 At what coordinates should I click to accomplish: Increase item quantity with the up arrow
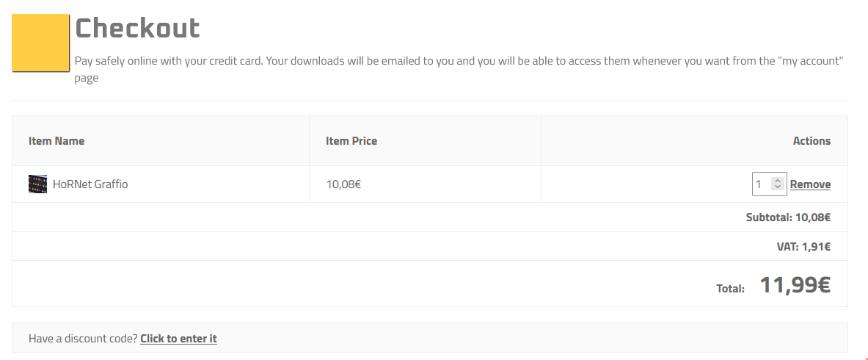click(778, 181)
